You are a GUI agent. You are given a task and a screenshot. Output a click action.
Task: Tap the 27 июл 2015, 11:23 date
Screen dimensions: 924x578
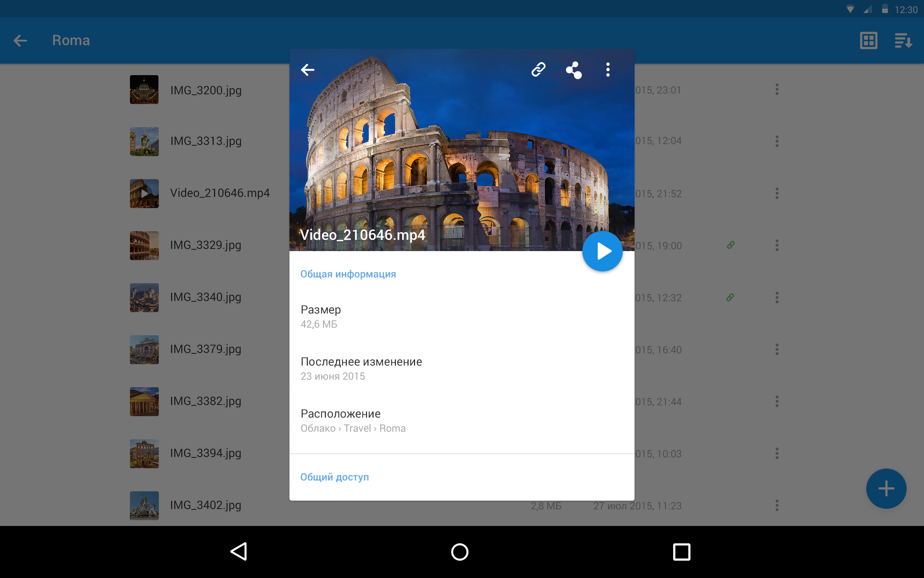click(x=637, y=506)
